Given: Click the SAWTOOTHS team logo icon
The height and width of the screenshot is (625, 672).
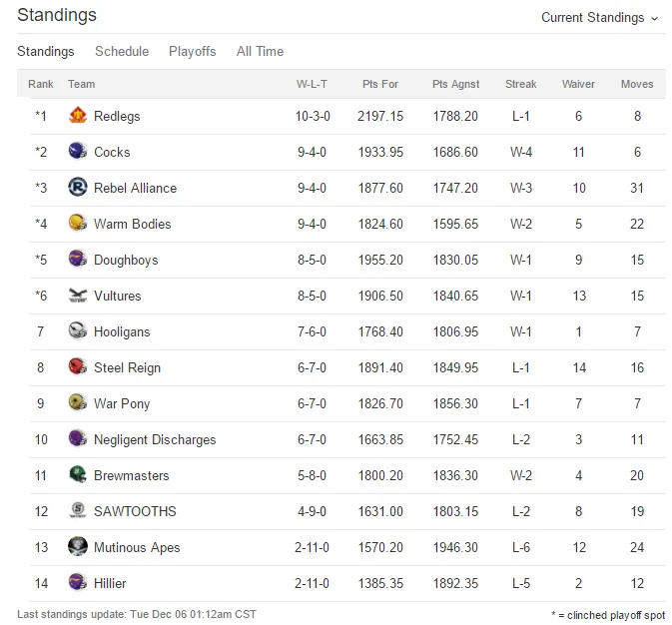Looking at the screenshot, I should point(78,510).
